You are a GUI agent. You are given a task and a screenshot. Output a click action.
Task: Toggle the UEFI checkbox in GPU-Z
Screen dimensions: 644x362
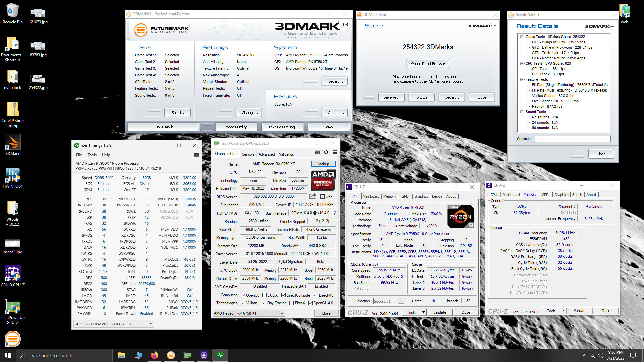click(x=322, y=197)
